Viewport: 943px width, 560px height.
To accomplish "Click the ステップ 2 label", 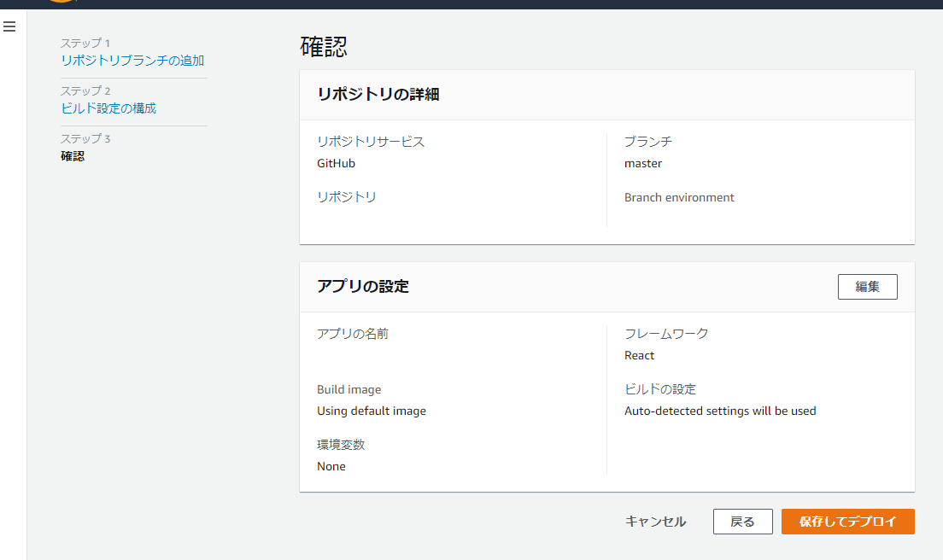I will 85,90.
